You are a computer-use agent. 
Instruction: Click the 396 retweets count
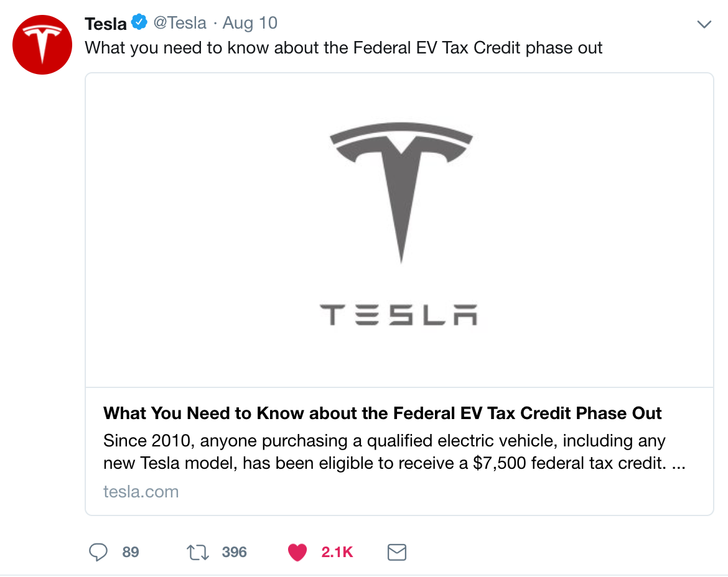[x=234, y=552]
